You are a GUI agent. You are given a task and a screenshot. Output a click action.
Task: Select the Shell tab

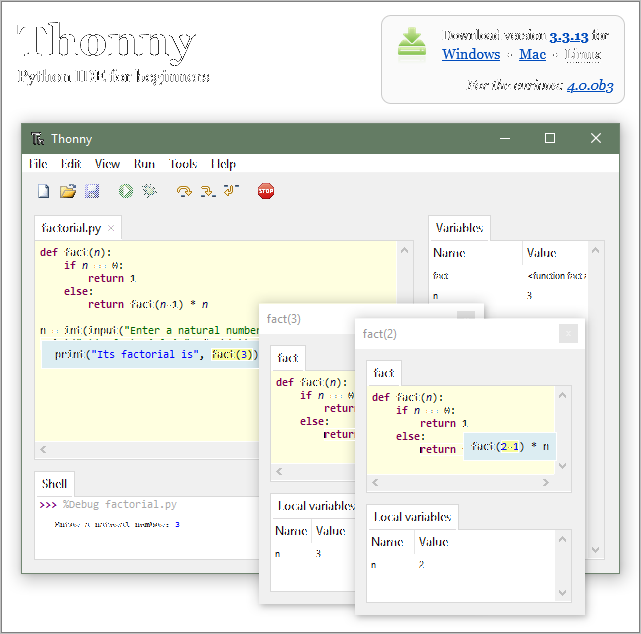pos(54,484)
